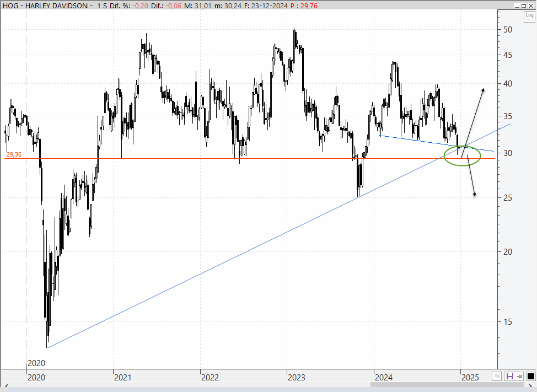Click the '1 S' timeframe text

[102, 6]
